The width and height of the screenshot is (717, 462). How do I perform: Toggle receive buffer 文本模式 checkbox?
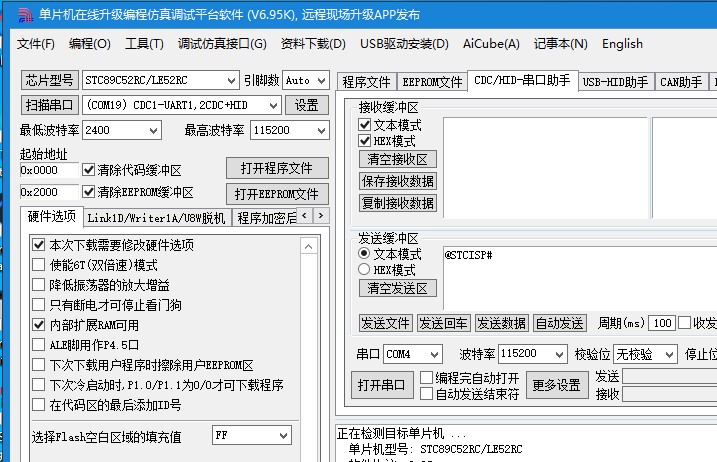click(364, 125)
